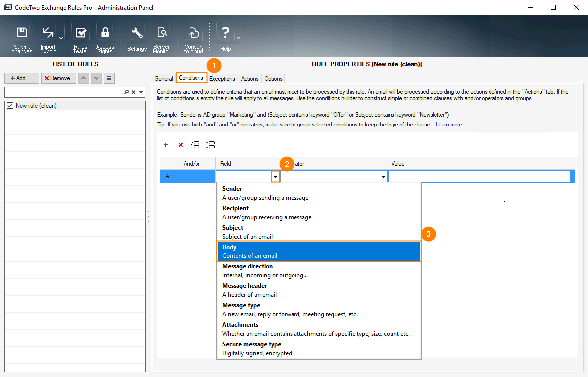Select row A header cell

click(x=168, y=176)
